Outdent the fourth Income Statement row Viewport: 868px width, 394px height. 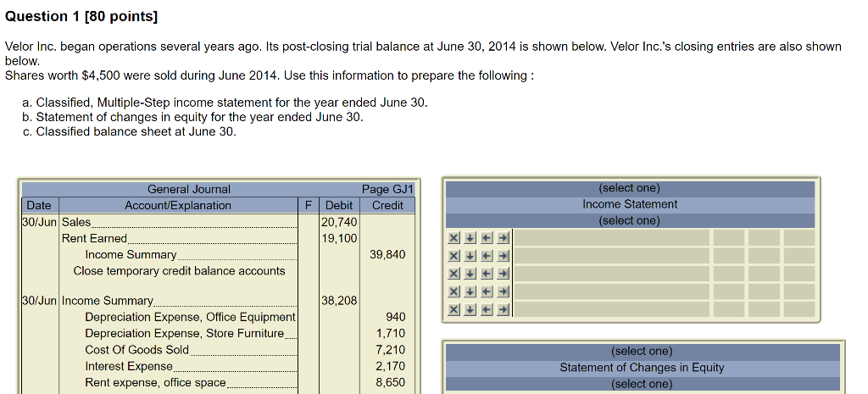486,291
